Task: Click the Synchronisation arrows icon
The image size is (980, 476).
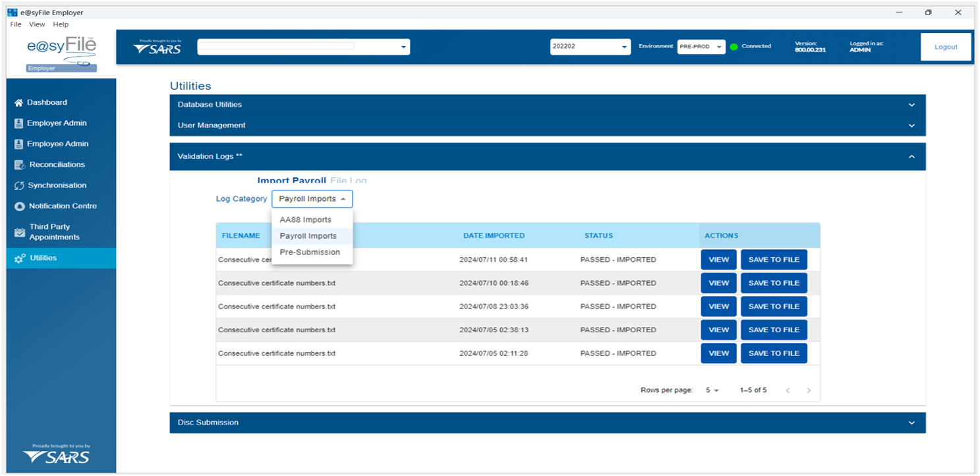Action: click(x=19, y=186)
